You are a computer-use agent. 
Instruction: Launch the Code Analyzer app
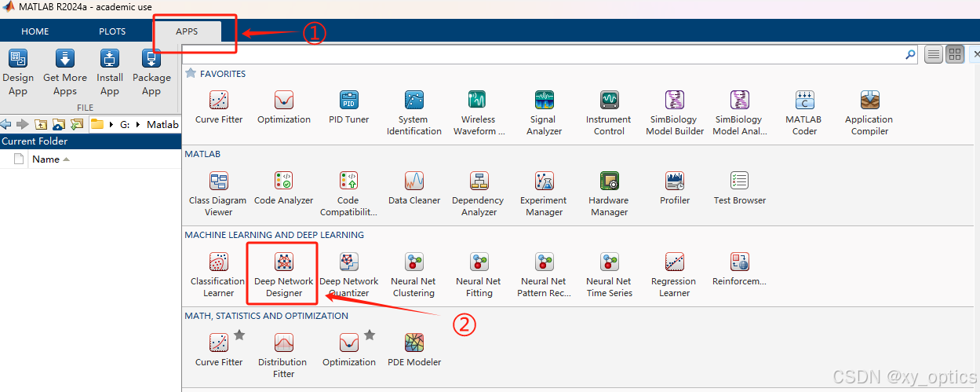[x=284, y=189]
